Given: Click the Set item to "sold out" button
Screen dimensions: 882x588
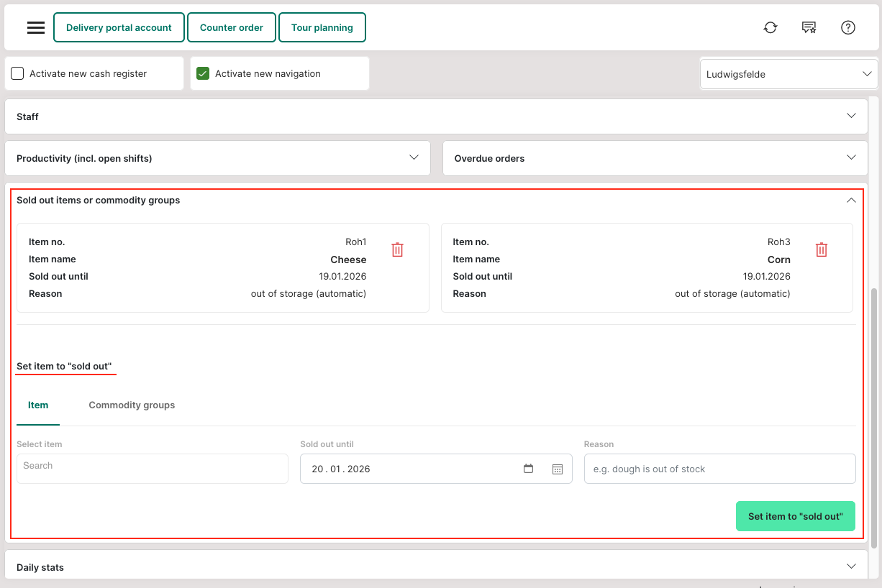Looking at the screenshot, I should point(795,516).
